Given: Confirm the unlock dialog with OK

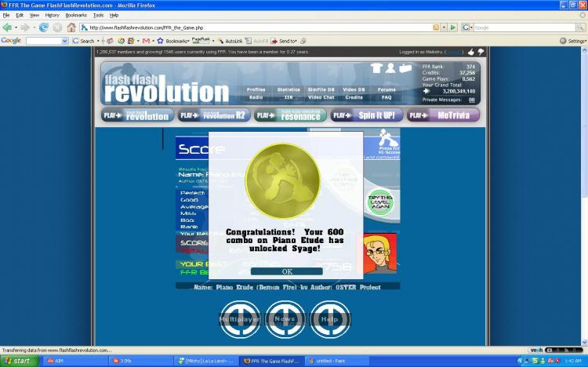Looking at the screenshot, I should pyautogui.click(x=286, y=271).
